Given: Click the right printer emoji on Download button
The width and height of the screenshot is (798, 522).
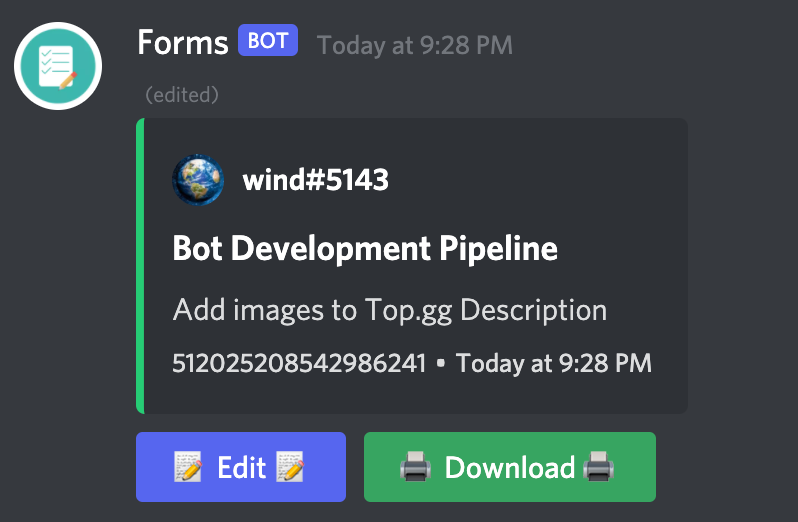Looking at the screenshot, I should [x=600, y=467].
